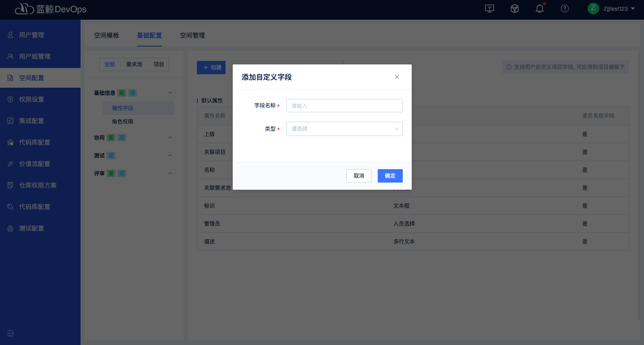Click the 是否系统字段 column header
644x345 pixels.
pos(598,116)
